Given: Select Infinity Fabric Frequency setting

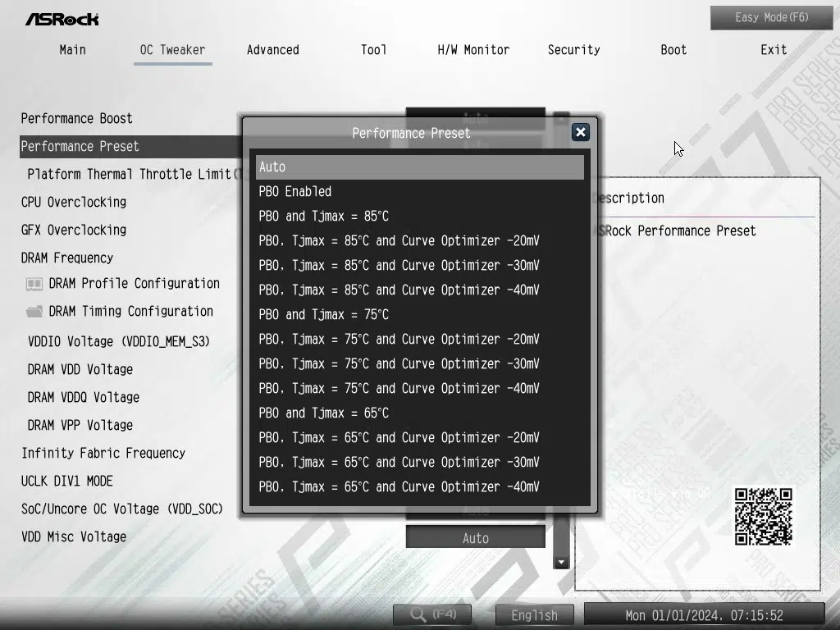Looking at the screenshot, I should click(x=103, y=454).
